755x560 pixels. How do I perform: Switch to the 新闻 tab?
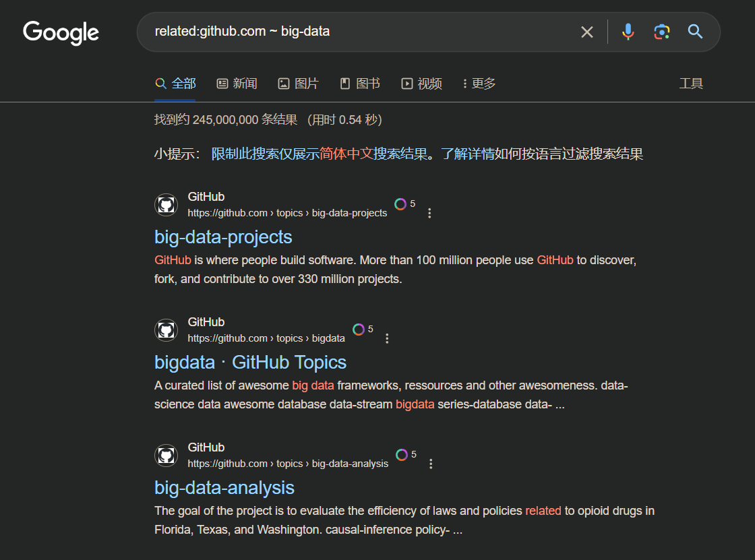[237, 84]
